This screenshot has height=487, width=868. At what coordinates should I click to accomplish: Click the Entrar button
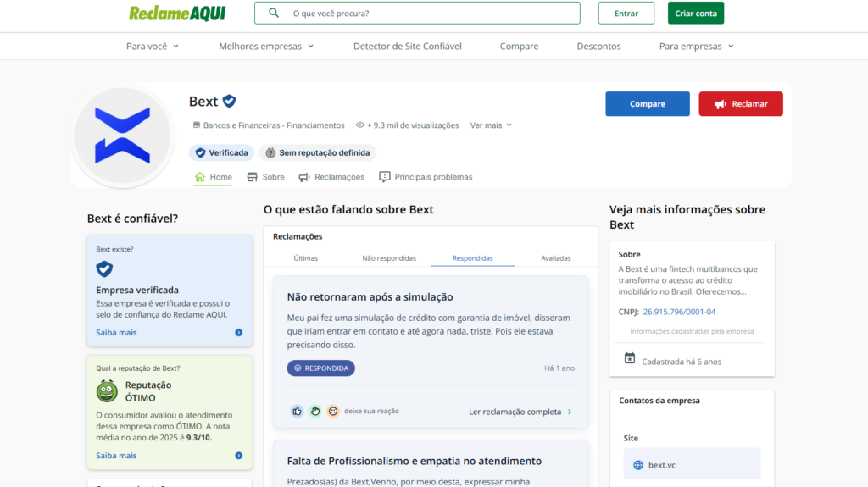click(x=626, y=14)
